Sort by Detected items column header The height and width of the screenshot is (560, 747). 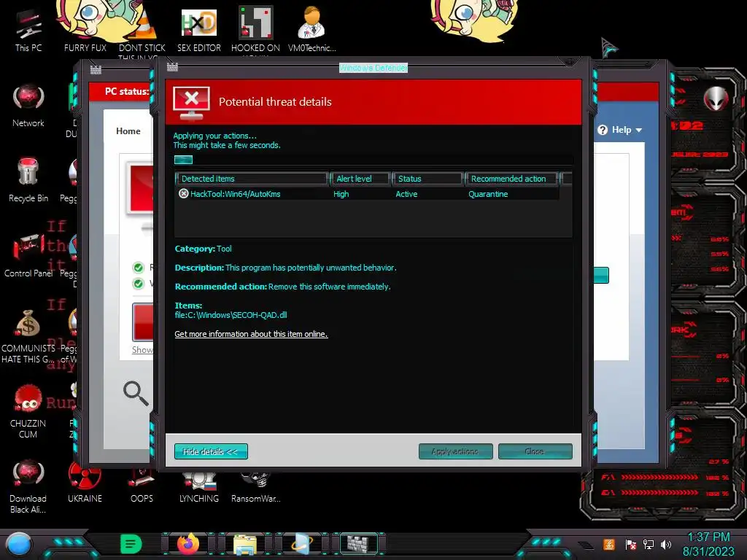click(x=252, y=179)
